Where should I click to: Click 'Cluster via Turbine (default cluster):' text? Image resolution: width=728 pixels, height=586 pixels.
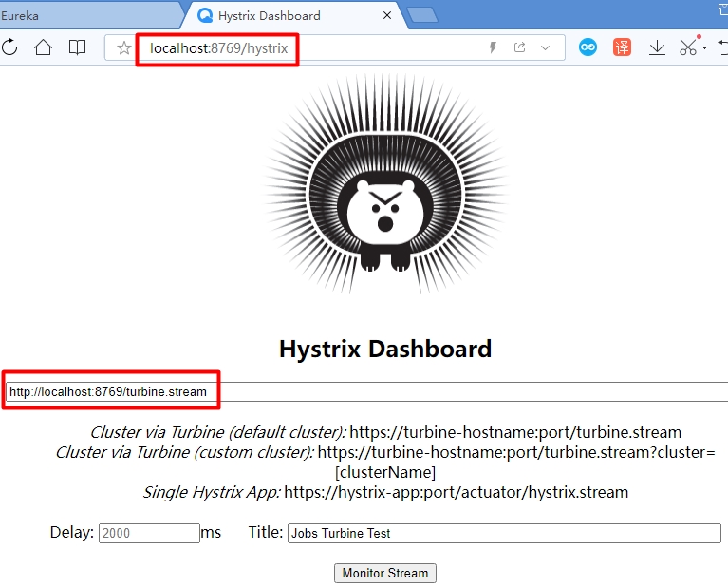tap(218, 432)
